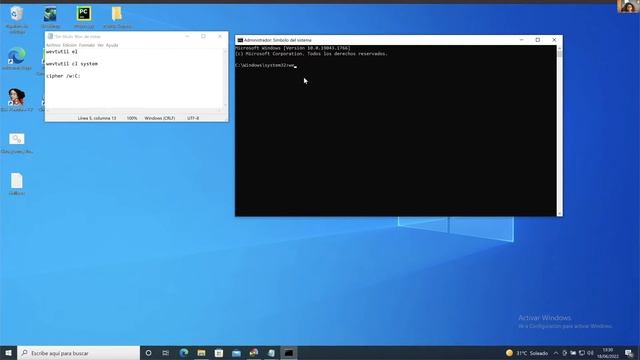
Task: Click the 100% zoom status entry
Action: coord(132,118)
